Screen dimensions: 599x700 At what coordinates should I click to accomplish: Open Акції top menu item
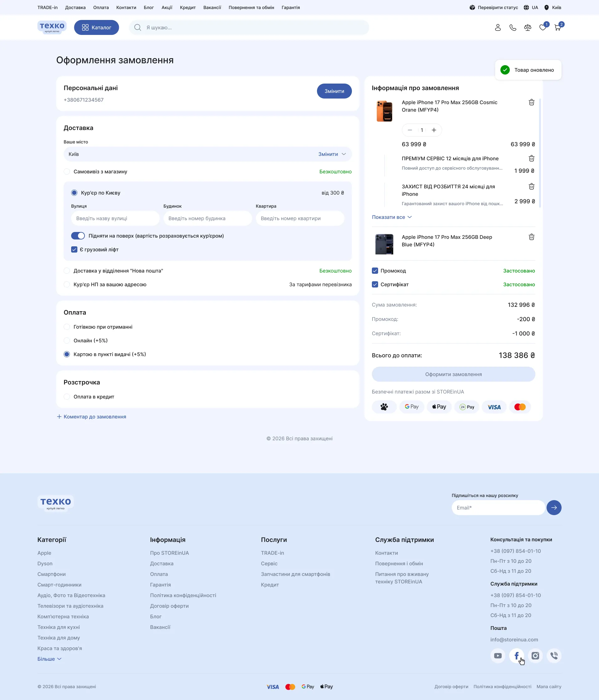pos(167,7)
